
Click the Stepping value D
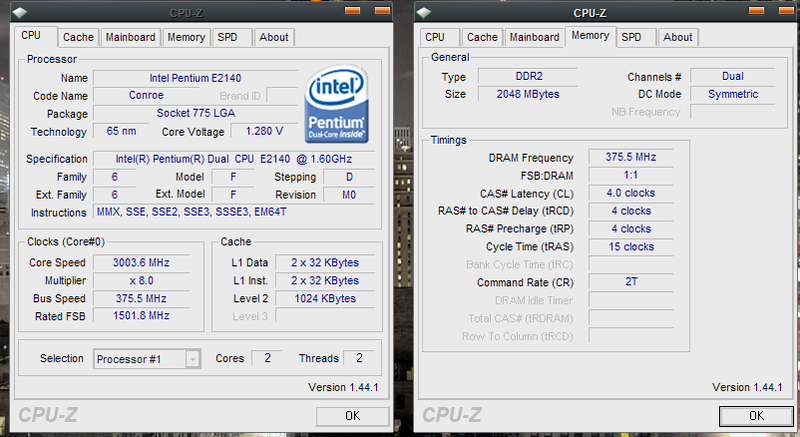[349, 177]
